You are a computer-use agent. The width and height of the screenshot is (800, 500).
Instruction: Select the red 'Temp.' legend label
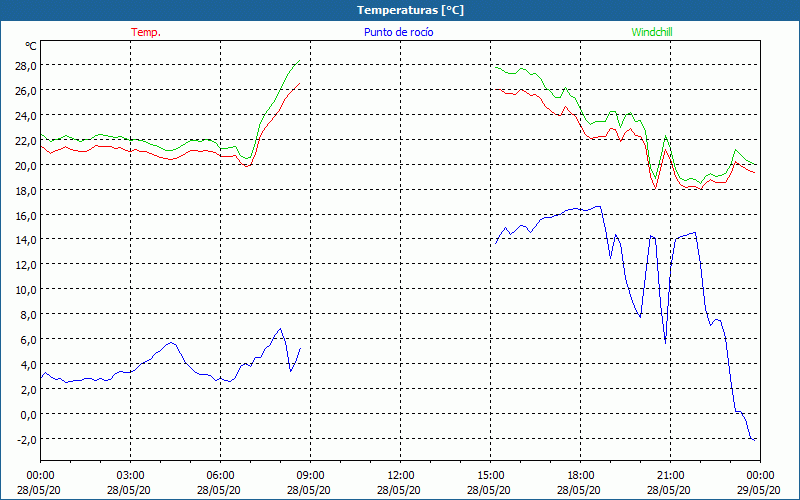(x=146, y=32)
